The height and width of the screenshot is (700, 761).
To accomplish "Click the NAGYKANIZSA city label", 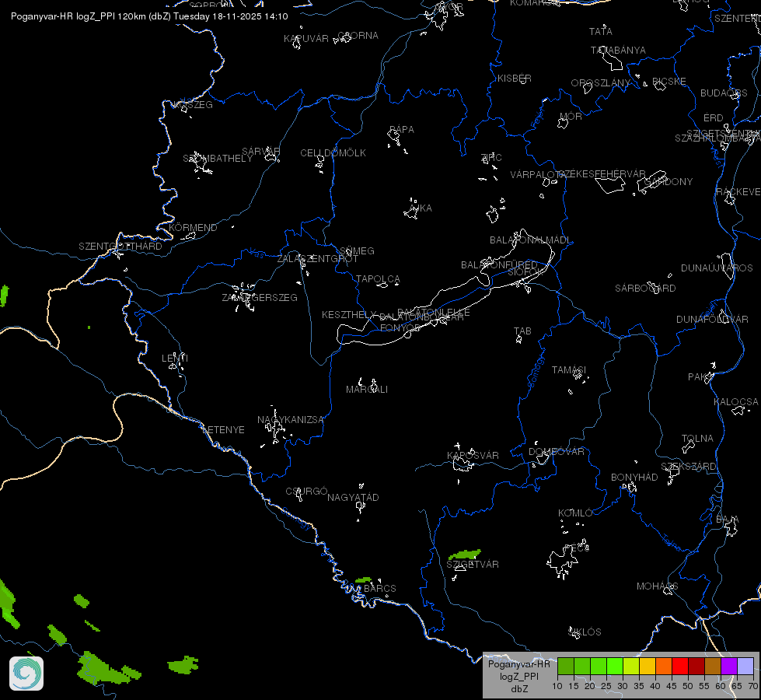I will (290, 420).
